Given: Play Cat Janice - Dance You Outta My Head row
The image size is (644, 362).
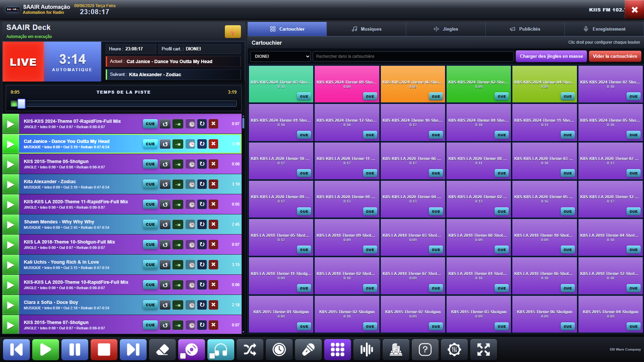Looking at the screenshot, I should [10, 144].
